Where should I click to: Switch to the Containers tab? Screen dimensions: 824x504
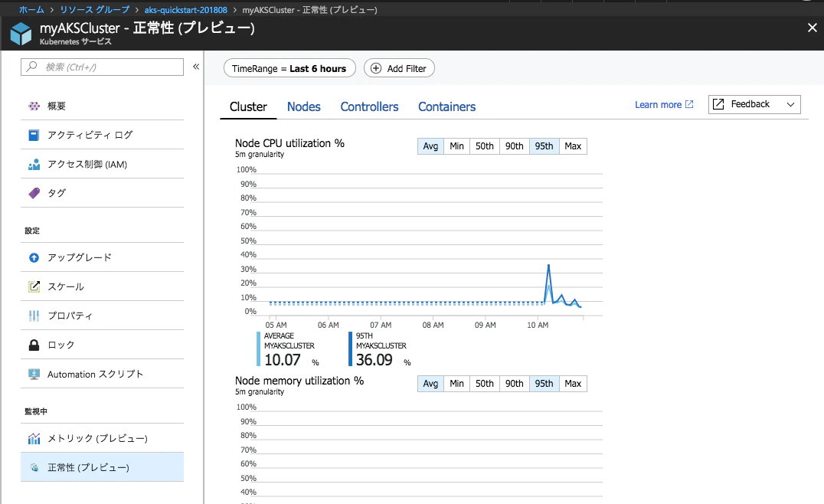446,106
